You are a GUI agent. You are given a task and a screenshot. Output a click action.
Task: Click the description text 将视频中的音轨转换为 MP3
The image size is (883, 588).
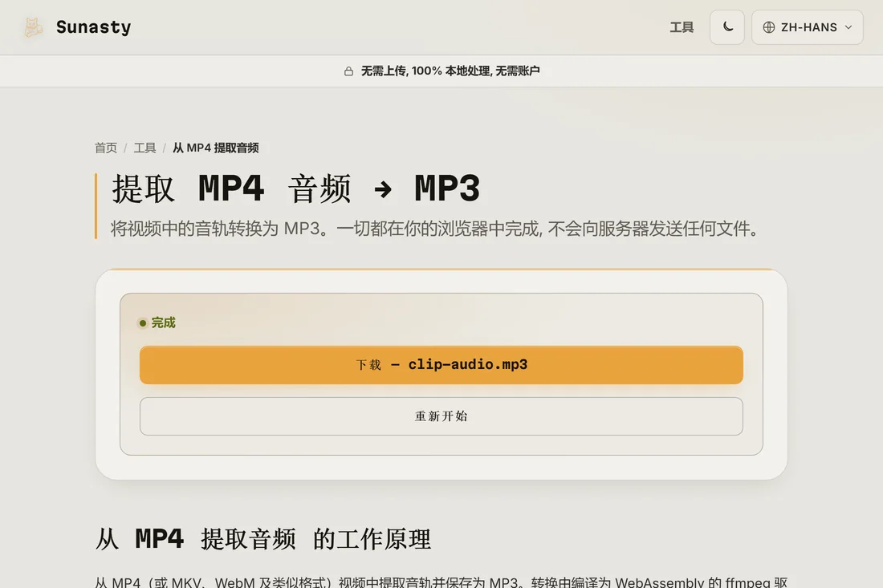[219, 229]
